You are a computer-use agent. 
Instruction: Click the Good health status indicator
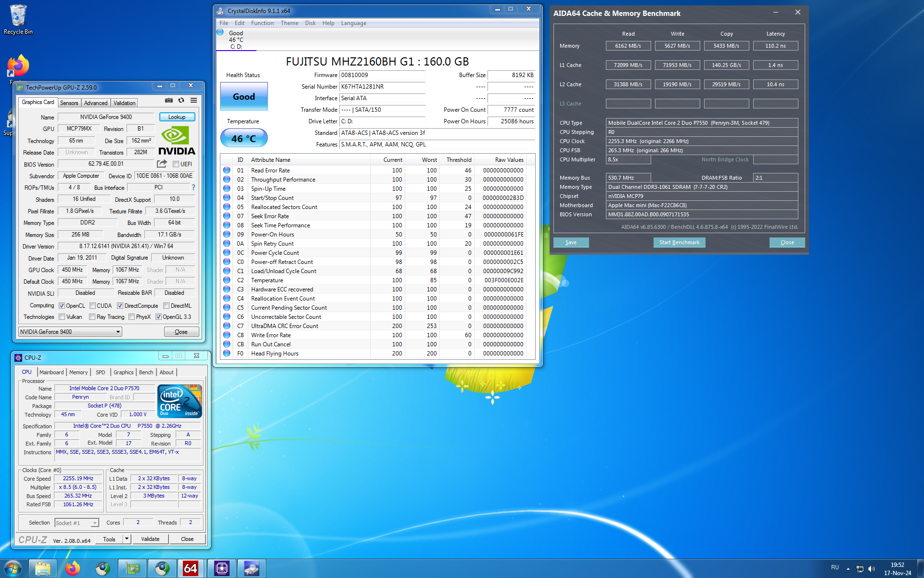pyautogui.click(x=244, y=97)
